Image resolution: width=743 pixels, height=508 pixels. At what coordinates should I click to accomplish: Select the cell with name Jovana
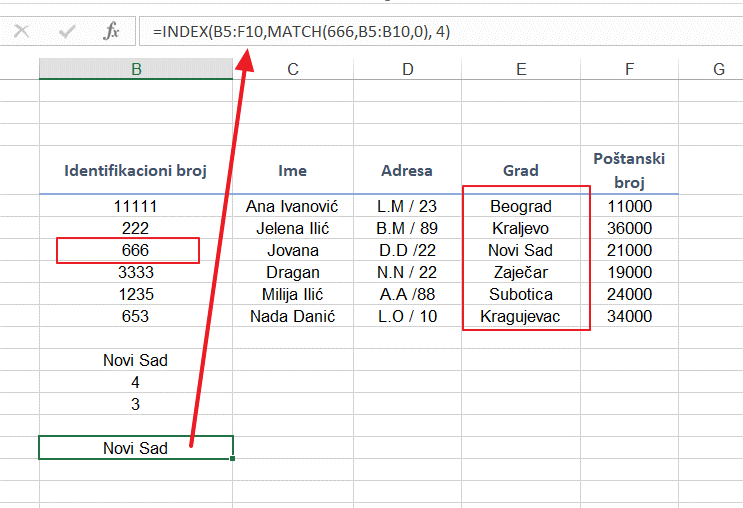pos(292,250)
